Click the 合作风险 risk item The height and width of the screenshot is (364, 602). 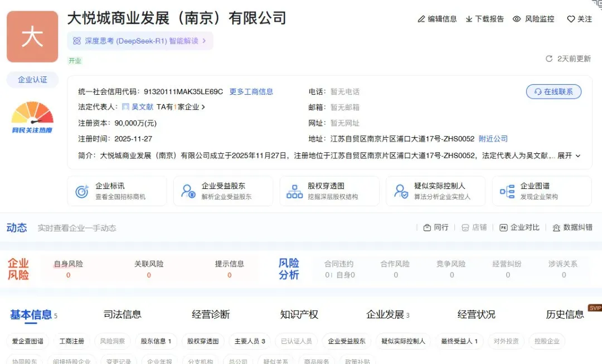tap(395, 269)
